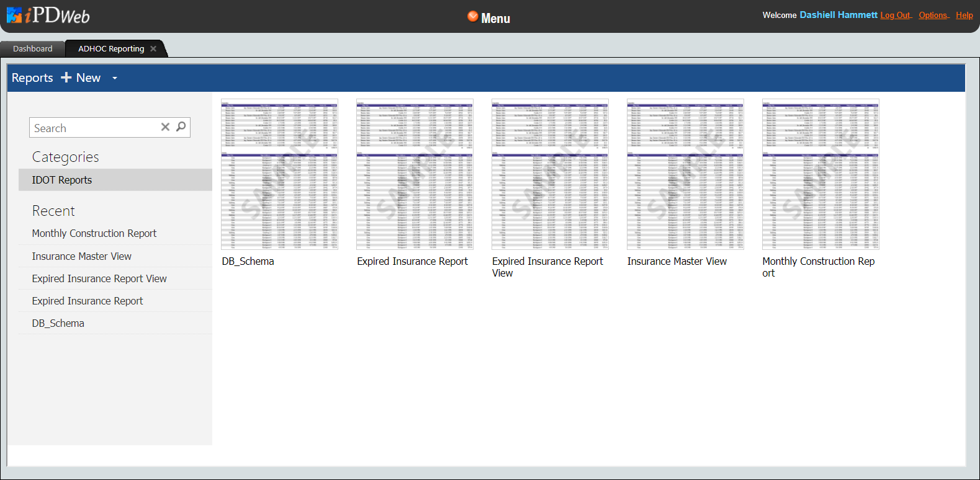980x480 pixels.
Task: Click the Log Out link
Action: [x=896, y=16]
